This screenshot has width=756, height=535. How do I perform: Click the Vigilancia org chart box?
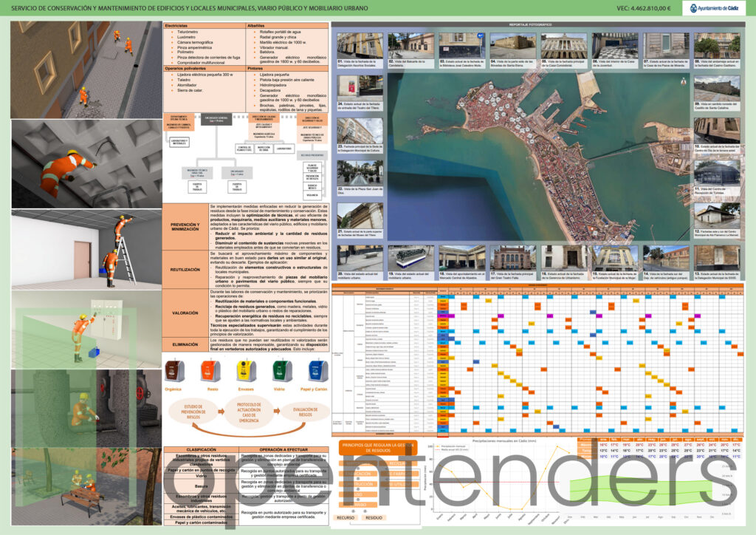pos(312,195)
